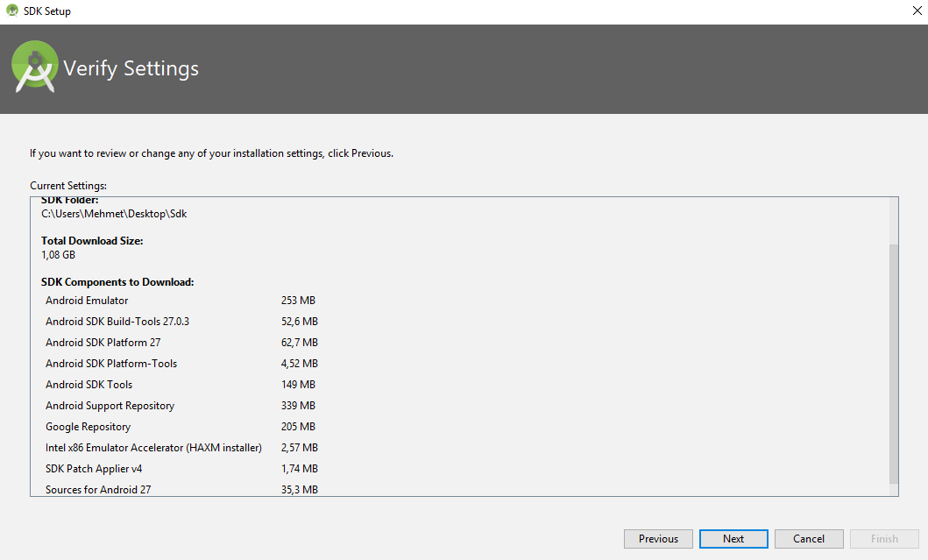The height and width of the screenshot is (560, 928).
Task: Click the Google Repository row
Action: [89, 427]
